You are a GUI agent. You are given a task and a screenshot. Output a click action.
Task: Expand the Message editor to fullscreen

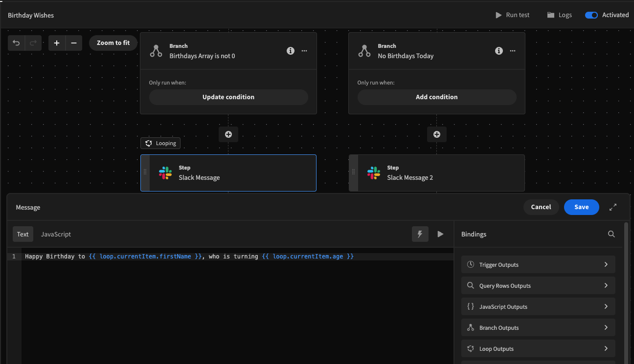pyautogui.click(x=613, y=207)
